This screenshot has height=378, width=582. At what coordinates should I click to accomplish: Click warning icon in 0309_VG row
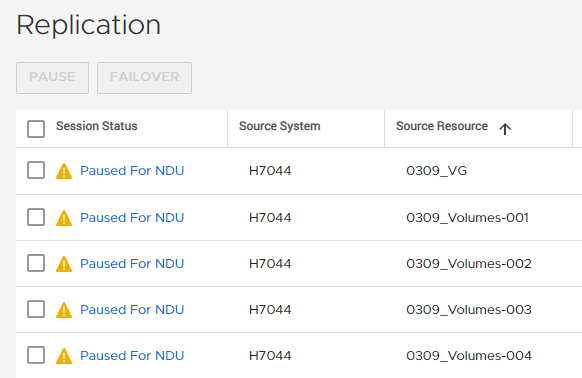tap(64, 171)
